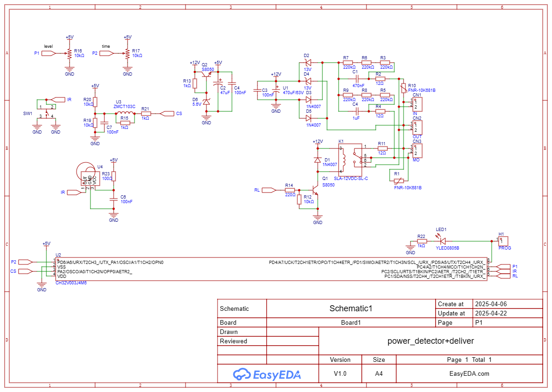This screenshot has height=392, width=552.
Task: Select the D6 5.6V zener diode
Action: click(206, 102)
